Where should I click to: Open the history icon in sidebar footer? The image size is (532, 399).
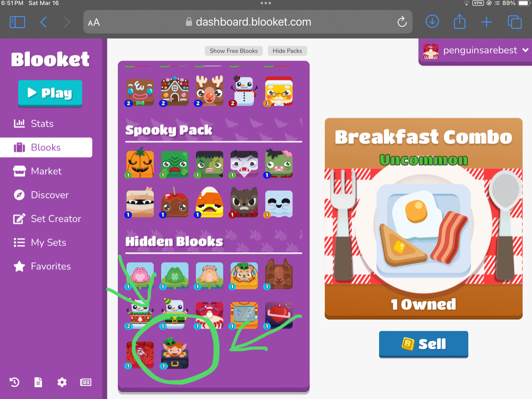click(x=15, y=382)
